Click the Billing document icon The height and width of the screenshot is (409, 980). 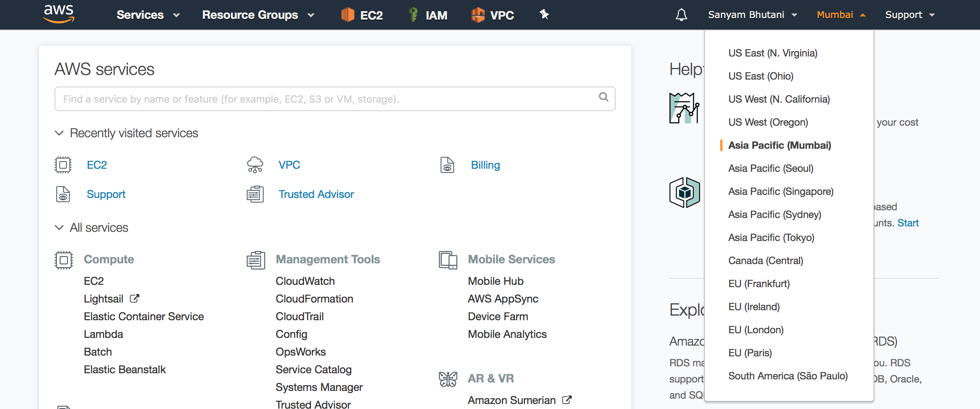(447, 165)
